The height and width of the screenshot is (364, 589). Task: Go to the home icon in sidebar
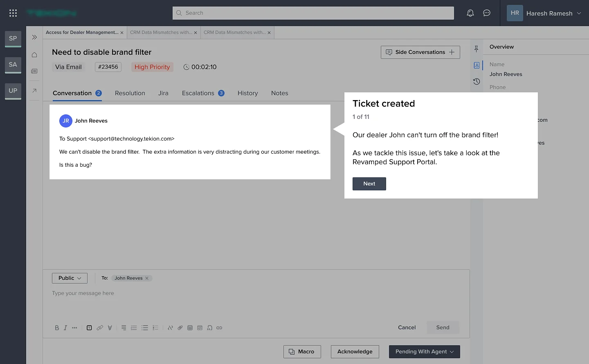coord(34,55)
